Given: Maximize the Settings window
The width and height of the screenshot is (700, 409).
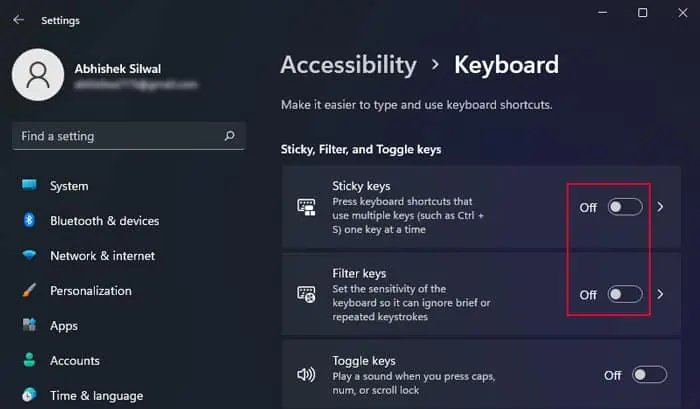Looking at the screenshot, I should pyautogui.click(x=643, y=13).
